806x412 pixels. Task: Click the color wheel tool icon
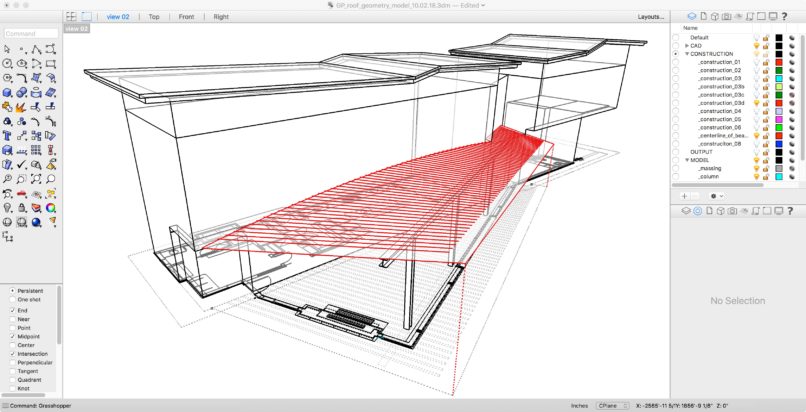tap(50, 207)
